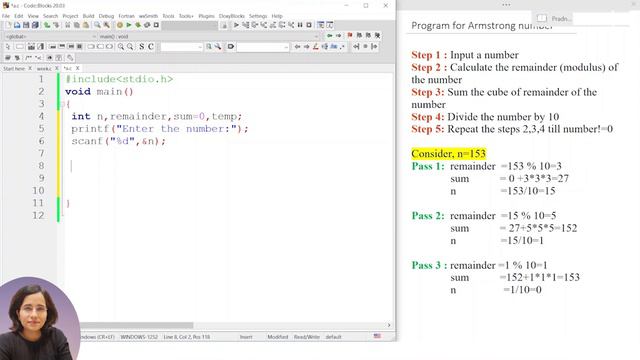The height and width of the screenshot is (360, 640).
Task: Collapse the fold marker at line 3
Action: point(63,104)
